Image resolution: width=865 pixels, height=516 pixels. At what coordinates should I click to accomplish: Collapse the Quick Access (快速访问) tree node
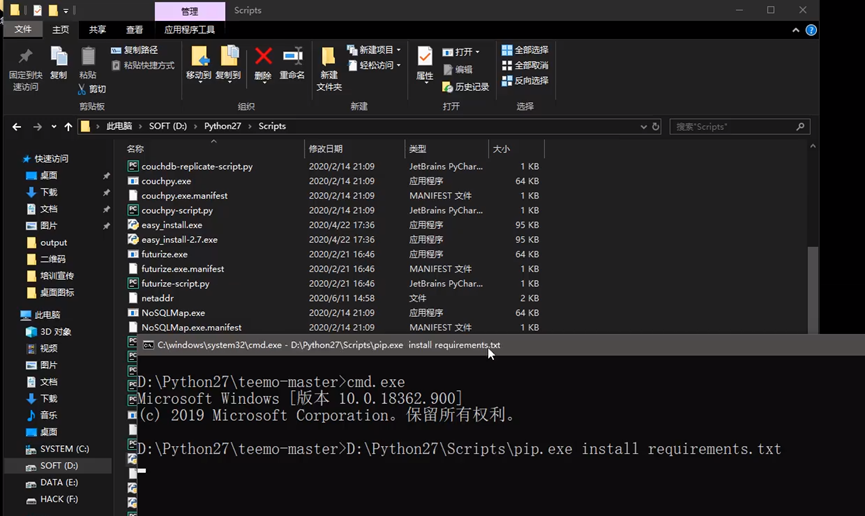(19, 159)
